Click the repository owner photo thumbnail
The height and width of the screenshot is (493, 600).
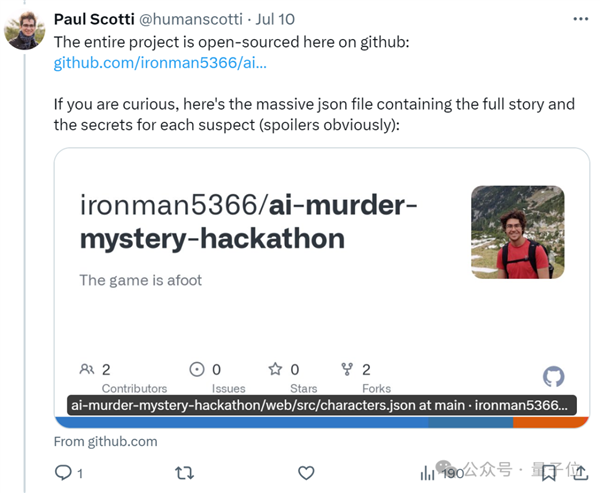tap(510, 233)
